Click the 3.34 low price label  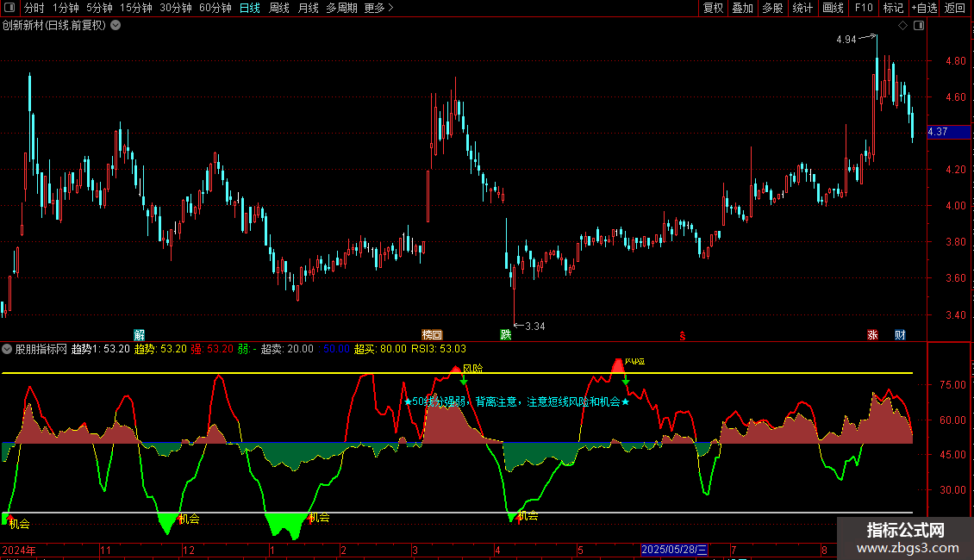coord(534,327)
